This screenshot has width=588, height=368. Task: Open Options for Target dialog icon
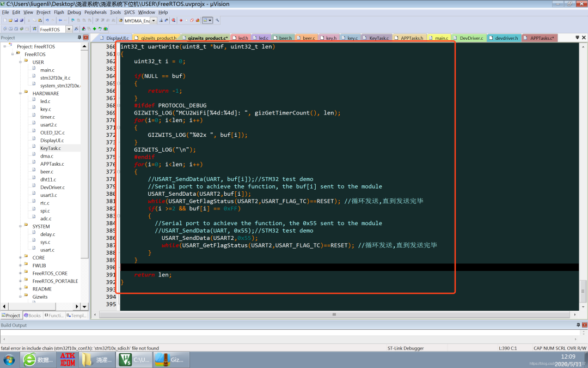click(x=77, y=29)
